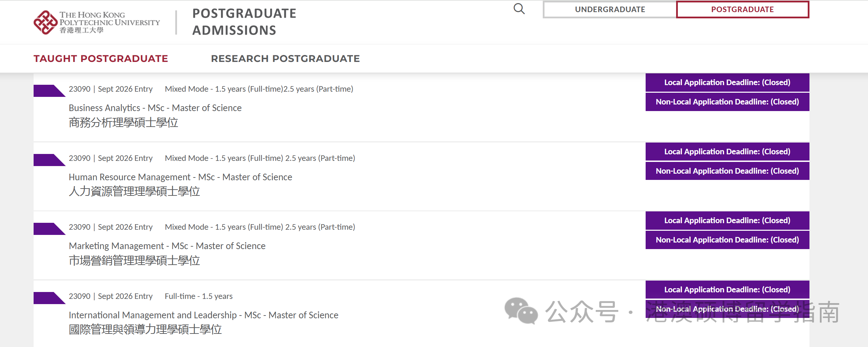Open Marketing Management MSc programme
The image size is (868, 347).
pyautogui.click(x=167, y=246)
